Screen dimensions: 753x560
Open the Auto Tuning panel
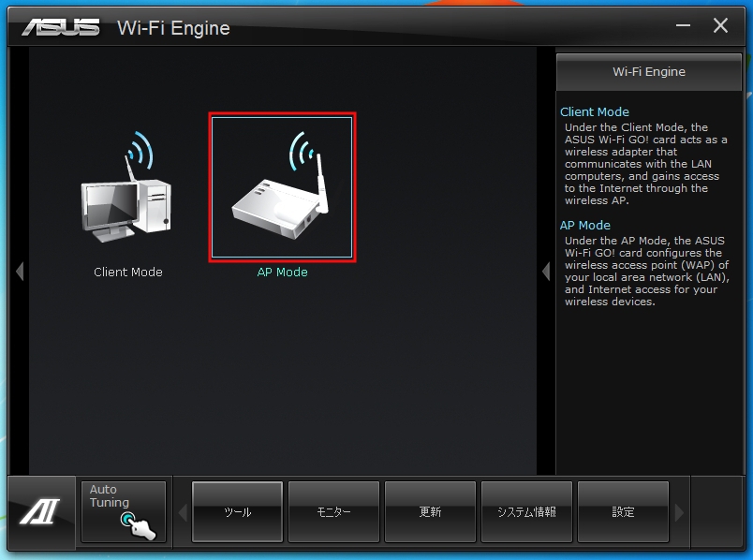coord(124,511)
